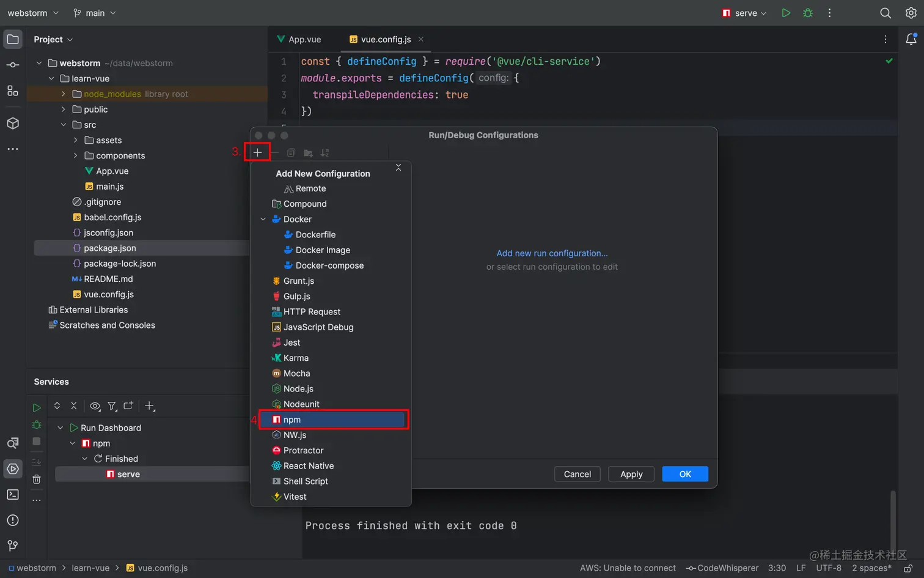Expand the node_modules folder
924x578 pixels.
tap(64, 94)
